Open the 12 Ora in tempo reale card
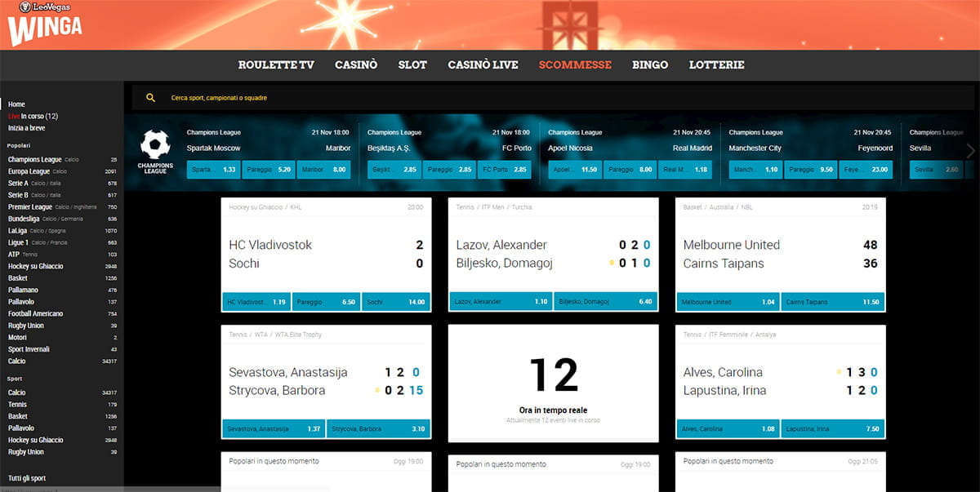Viewport: 980px width, 492px height. (x=553, y=383)
